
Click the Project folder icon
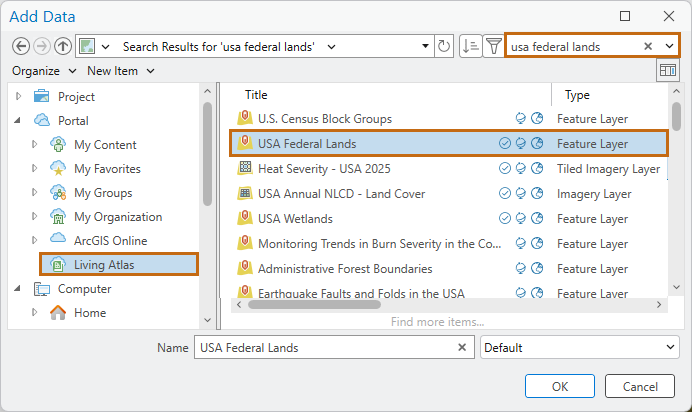click(41, 96)
